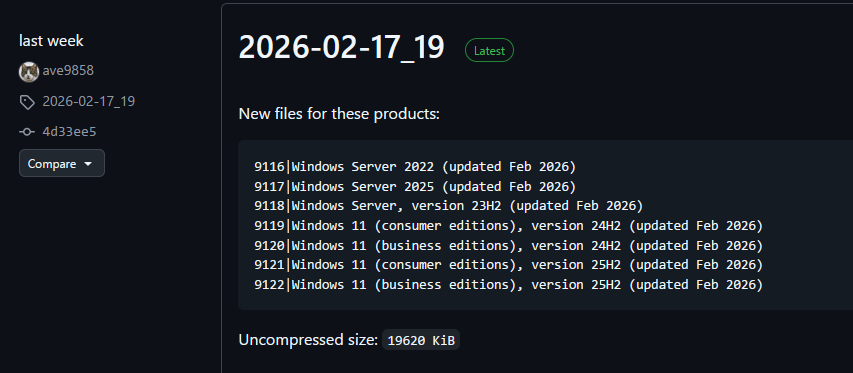Open ave9858's avatar image

pyautogui.click(x=29, y=72)
